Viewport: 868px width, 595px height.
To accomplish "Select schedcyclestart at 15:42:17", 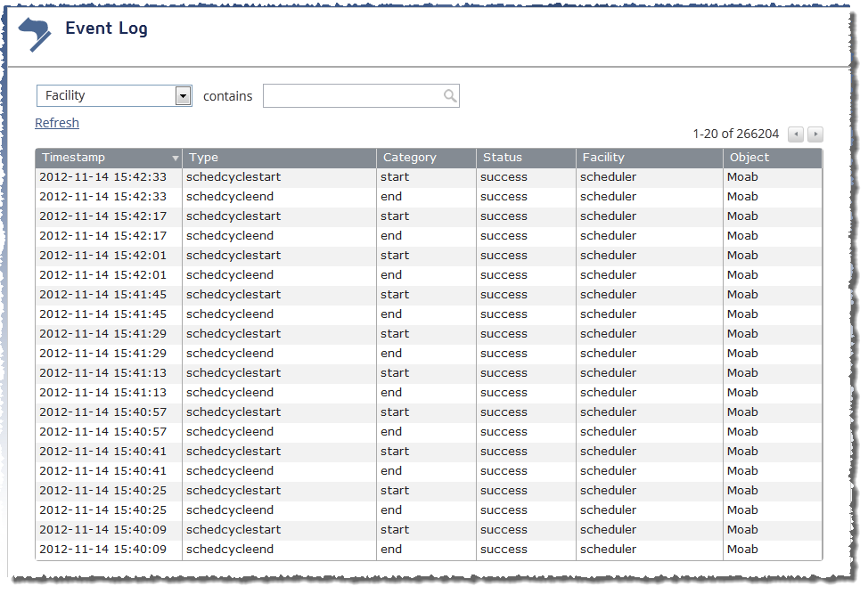I will click(x=429, y=216).
